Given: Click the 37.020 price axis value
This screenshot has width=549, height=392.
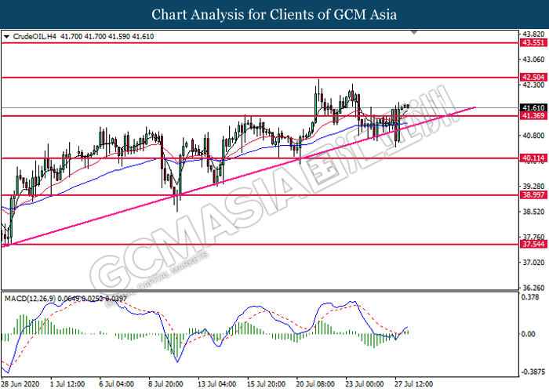Looking at the screenshot, I should click(x=533, y=263).
